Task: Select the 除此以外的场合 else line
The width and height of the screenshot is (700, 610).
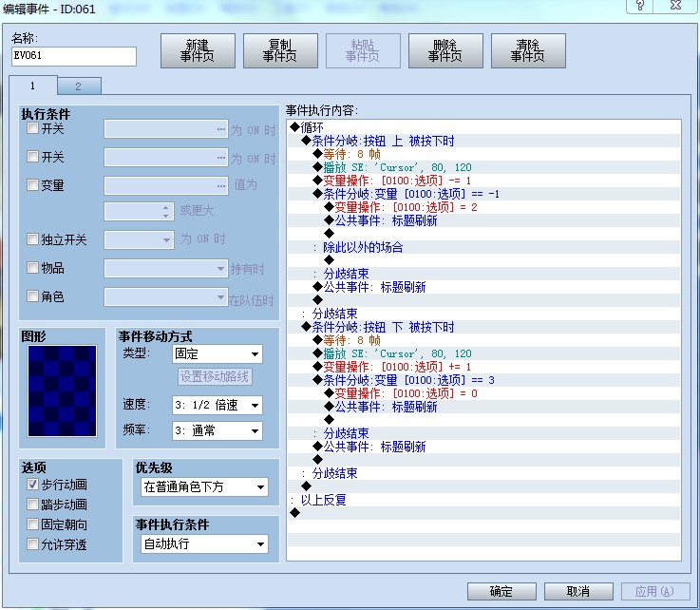Action: pyautogui.click(x=484, y=247)
